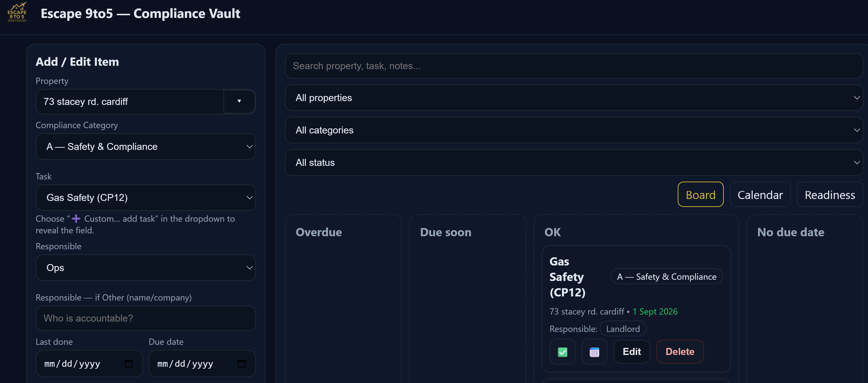Open Due date calendar picker icon
The image size is (868, 383).
pos(242,363)
